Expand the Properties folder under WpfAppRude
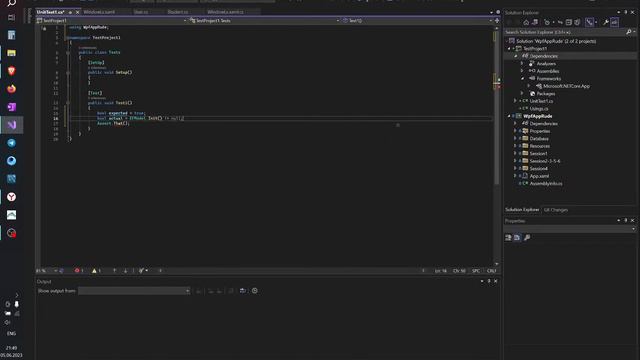 tap(515, 131)
